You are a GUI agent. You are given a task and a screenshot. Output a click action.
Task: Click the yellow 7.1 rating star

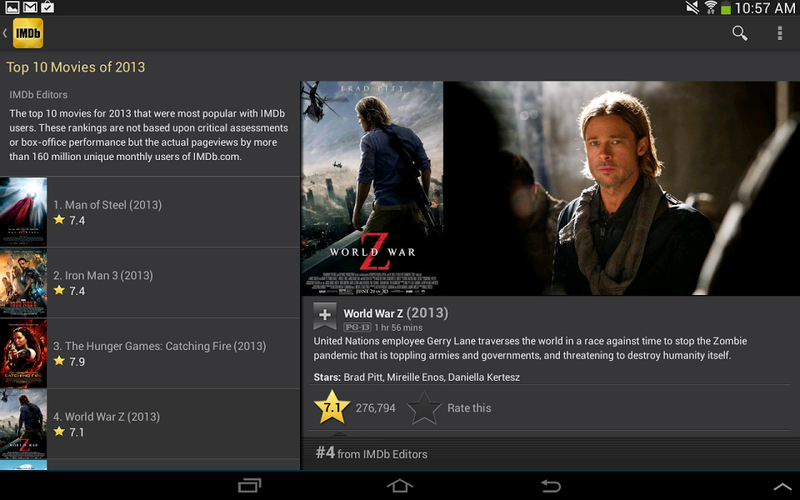pyautogui.click(x=332, y=407)
